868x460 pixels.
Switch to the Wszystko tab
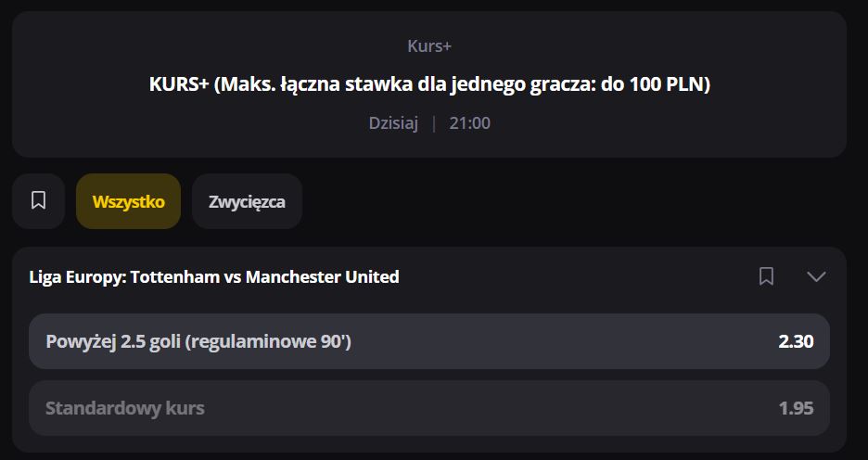(x=128, y=201)
